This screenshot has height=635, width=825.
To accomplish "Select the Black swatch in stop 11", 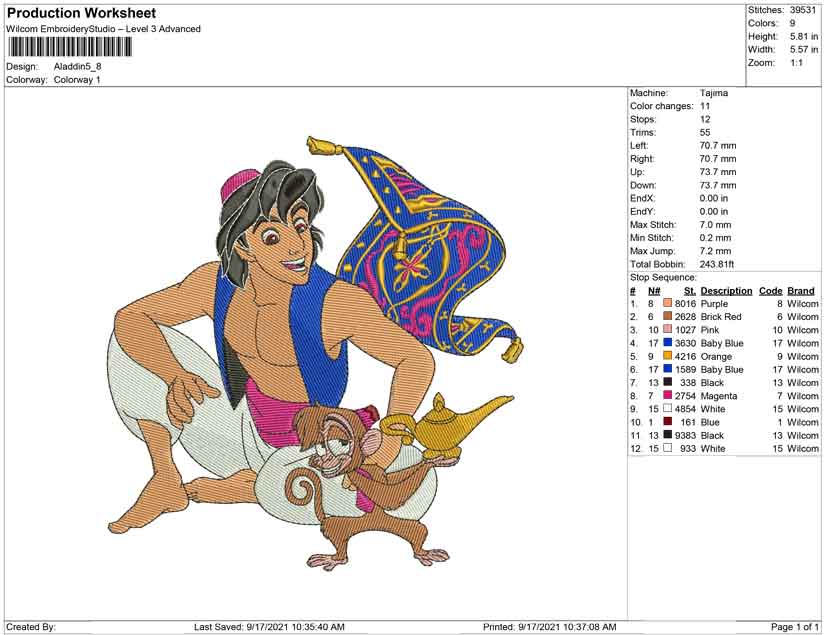I will click(668, 435).
